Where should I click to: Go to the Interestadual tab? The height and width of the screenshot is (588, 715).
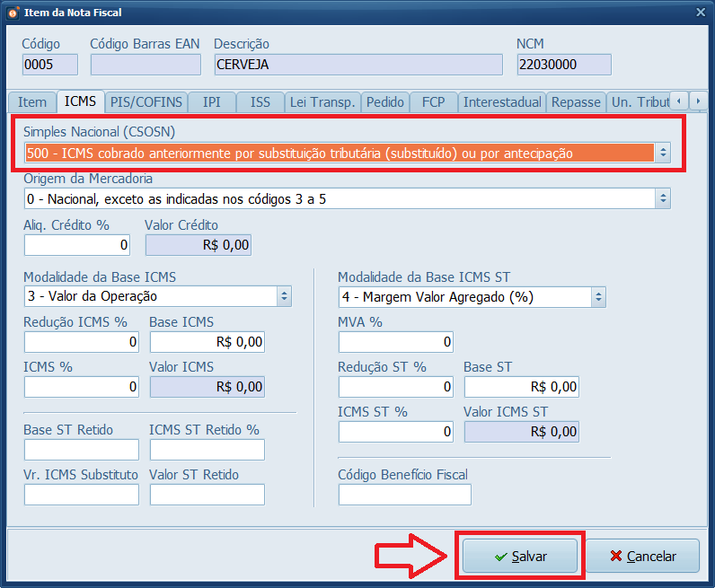pos(502,102)
